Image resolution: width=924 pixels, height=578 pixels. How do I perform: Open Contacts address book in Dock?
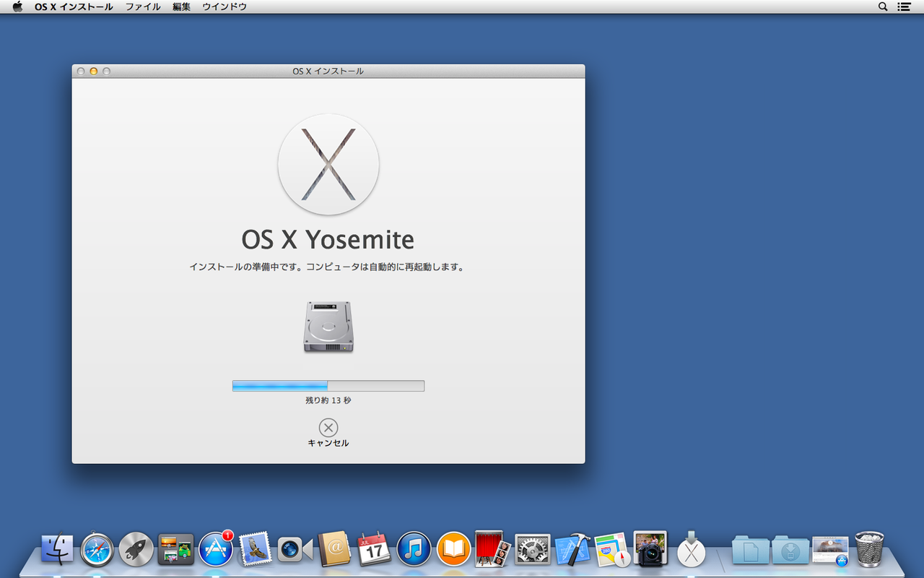click(334, 549)
